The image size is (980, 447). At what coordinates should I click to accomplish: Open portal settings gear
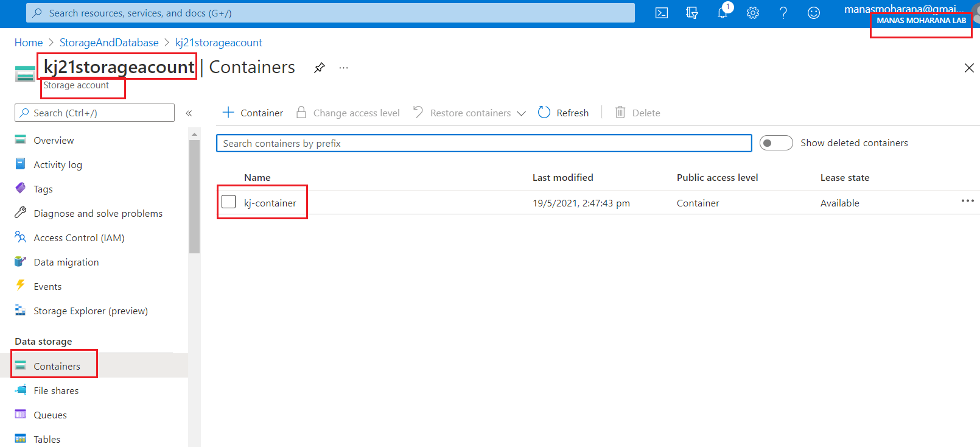753,13
